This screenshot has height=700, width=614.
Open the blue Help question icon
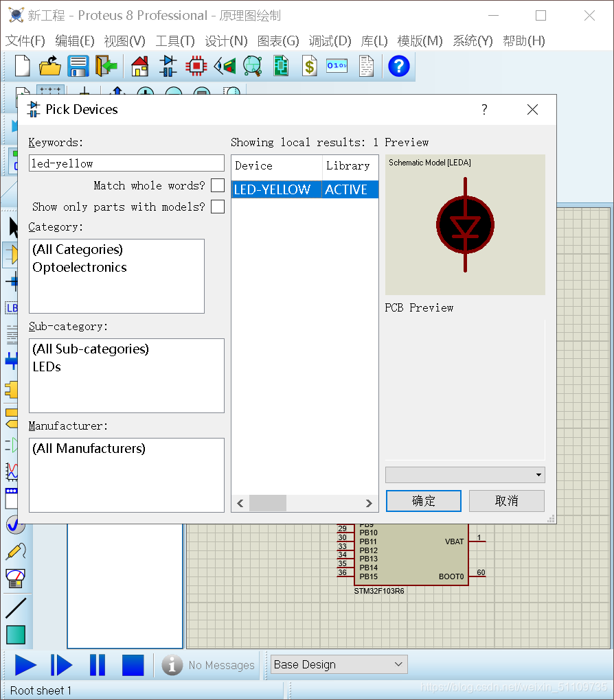click(399, 66)
